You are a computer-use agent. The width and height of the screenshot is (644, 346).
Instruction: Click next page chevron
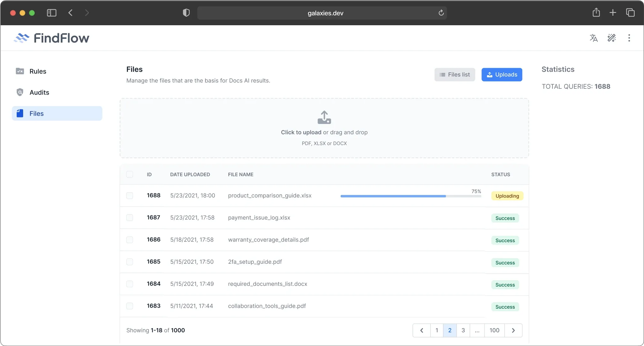pyautogui.click(x=513, y=330)
